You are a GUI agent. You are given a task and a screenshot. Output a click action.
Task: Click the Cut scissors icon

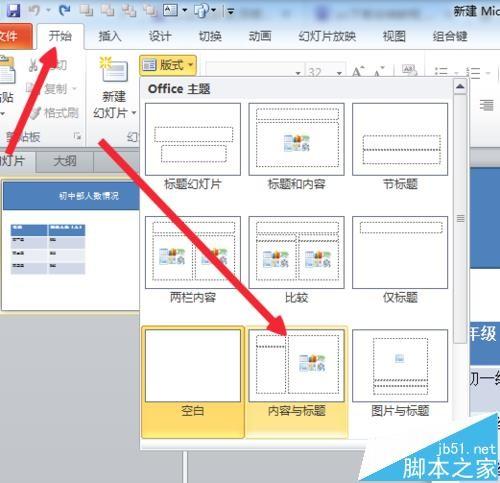coord(33,65)
